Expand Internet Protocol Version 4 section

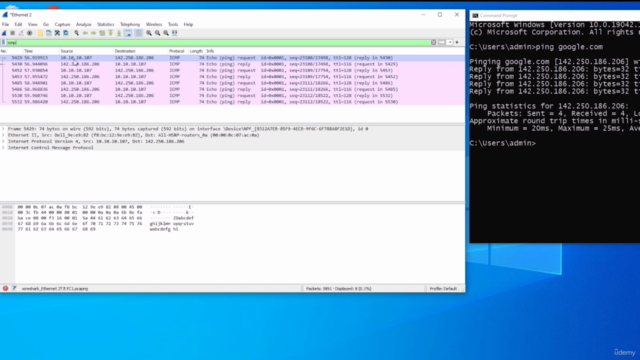click(3, 141)
